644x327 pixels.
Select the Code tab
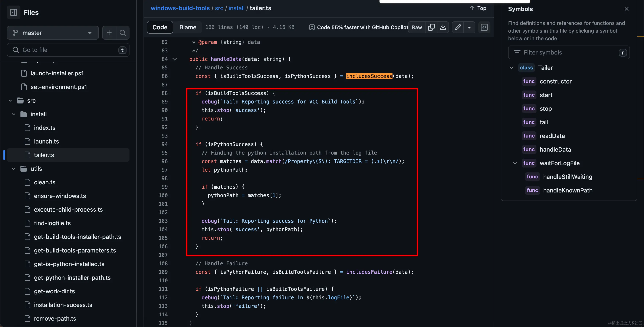point(160,27)
